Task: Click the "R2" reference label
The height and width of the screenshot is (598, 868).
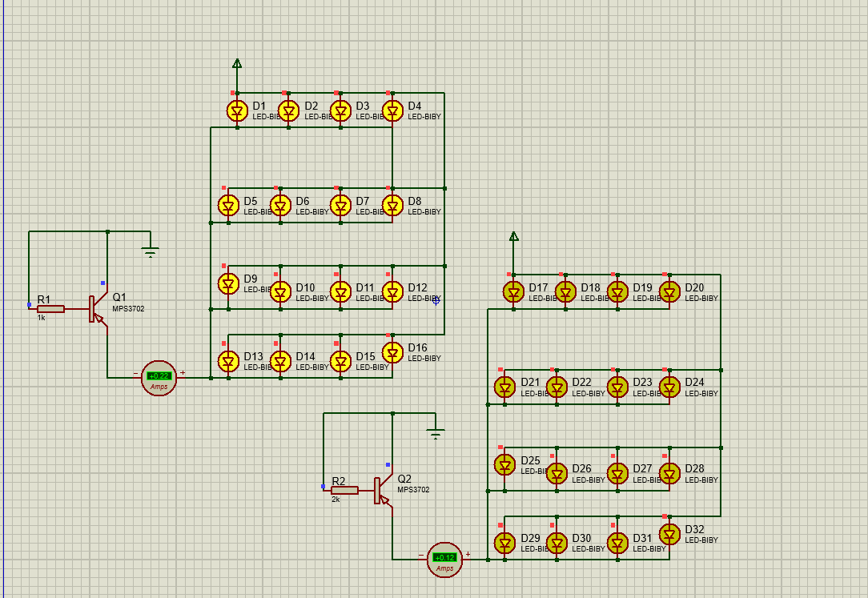Action: coord(338,481)
